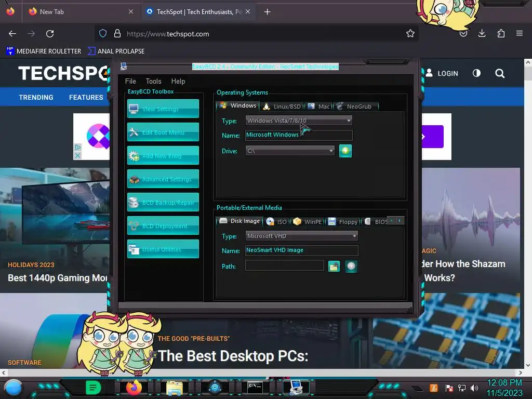Image resolution: width=532 pixels, height=399 pixels.
Task: Click browse folder icon beside Path
Action: pyautogui.click(x=334, y=267)
